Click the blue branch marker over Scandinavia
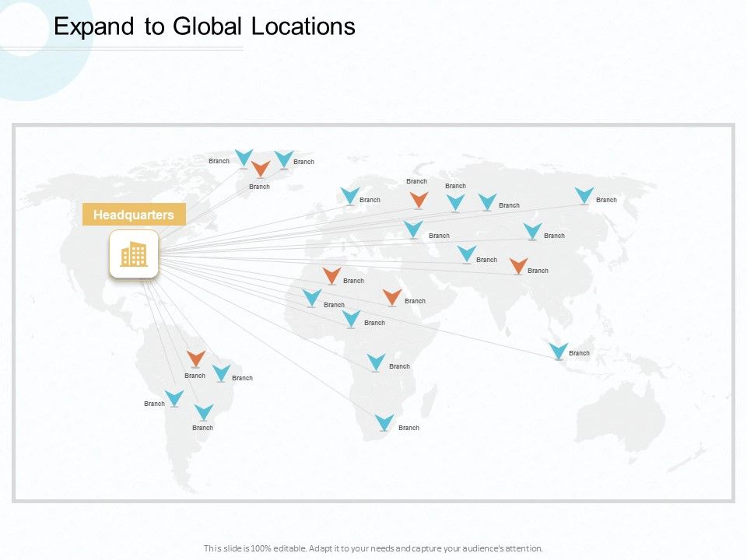 tap(349, 196)
